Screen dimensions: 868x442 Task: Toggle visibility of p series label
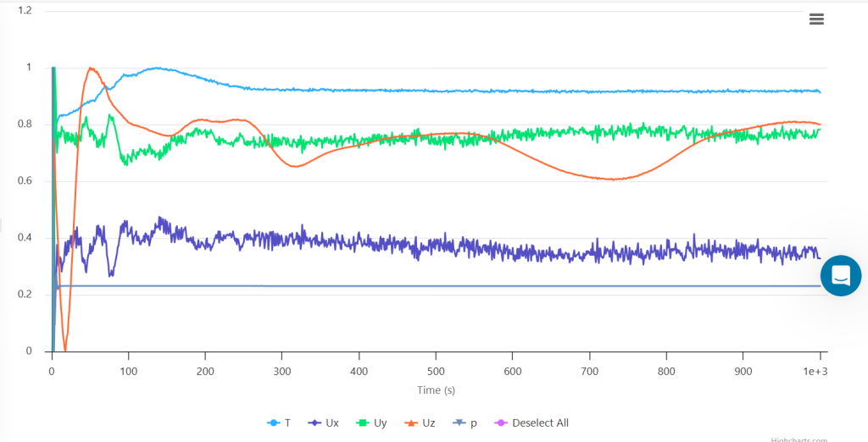tap(473, 423)
